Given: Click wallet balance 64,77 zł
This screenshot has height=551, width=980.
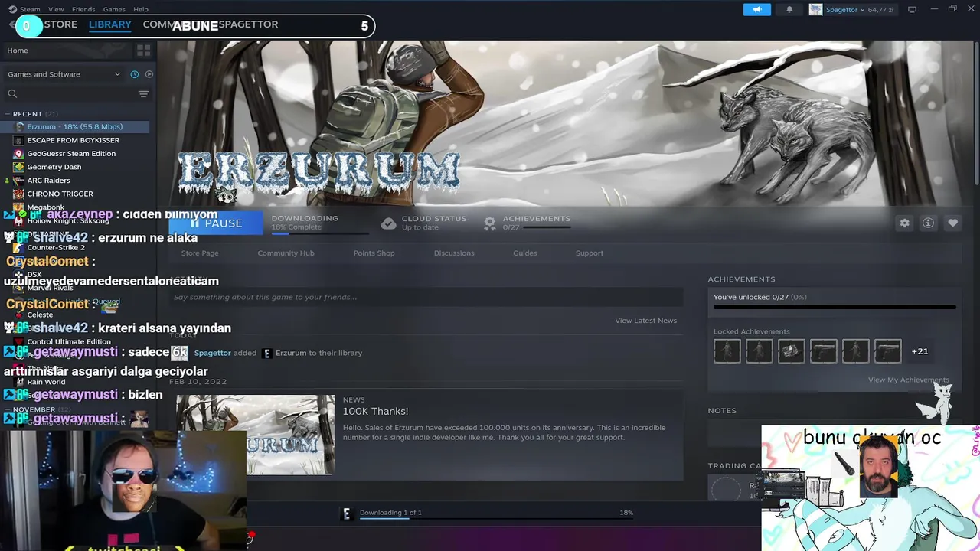Looking at the screenshot, I should pyautogui.click(x=880, y=10).
